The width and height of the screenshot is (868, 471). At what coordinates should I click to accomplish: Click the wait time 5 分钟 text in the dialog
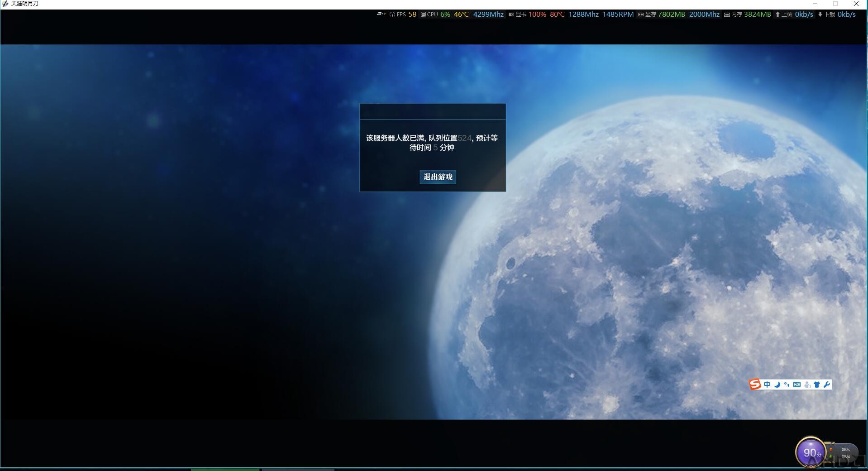point(444,148)
